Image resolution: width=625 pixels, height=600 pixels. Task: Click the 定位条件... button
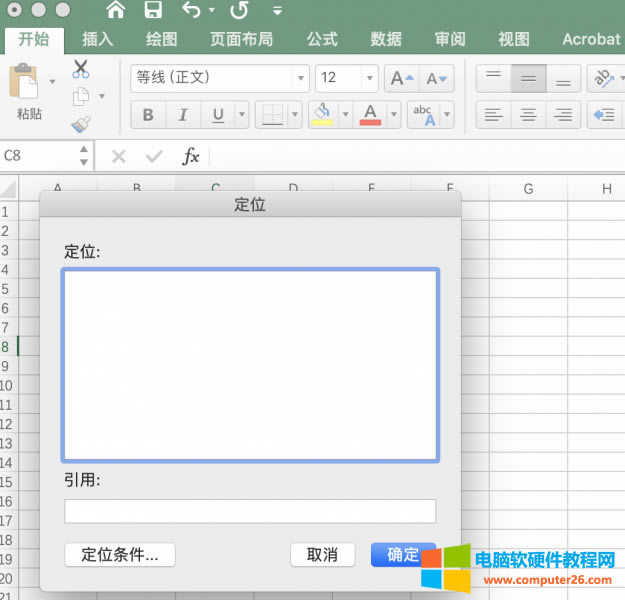pos(119,555)
